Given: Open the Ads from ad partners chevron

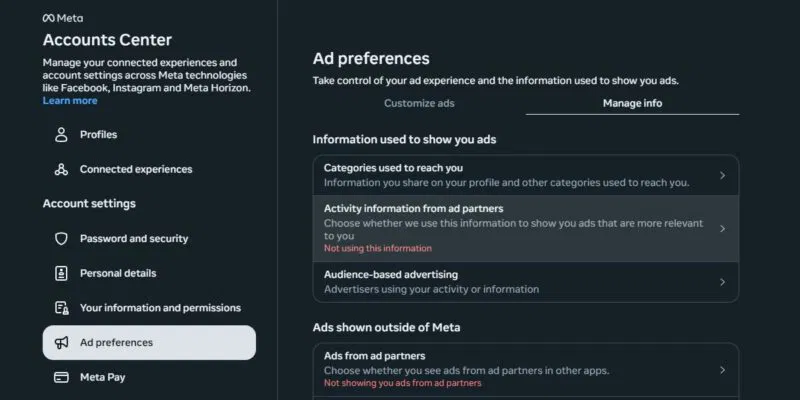Looking at the screenshot, I should [x=722, y=370].
